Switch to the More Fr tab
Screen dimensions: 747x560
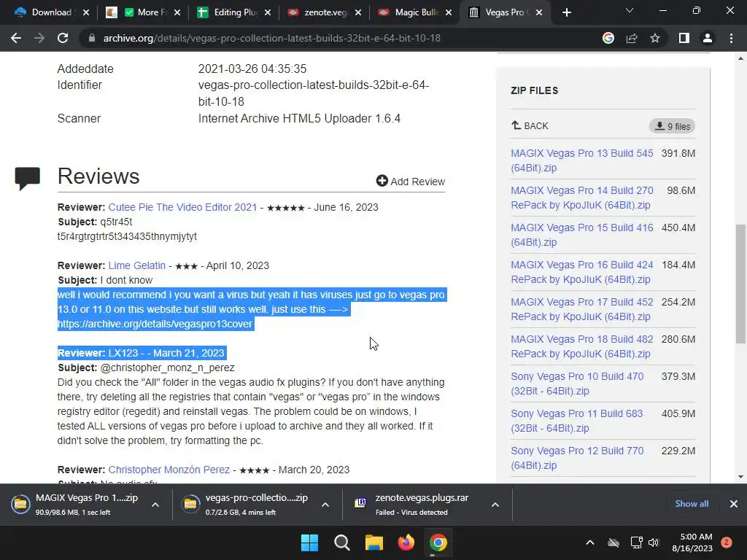tap(143, 12)
